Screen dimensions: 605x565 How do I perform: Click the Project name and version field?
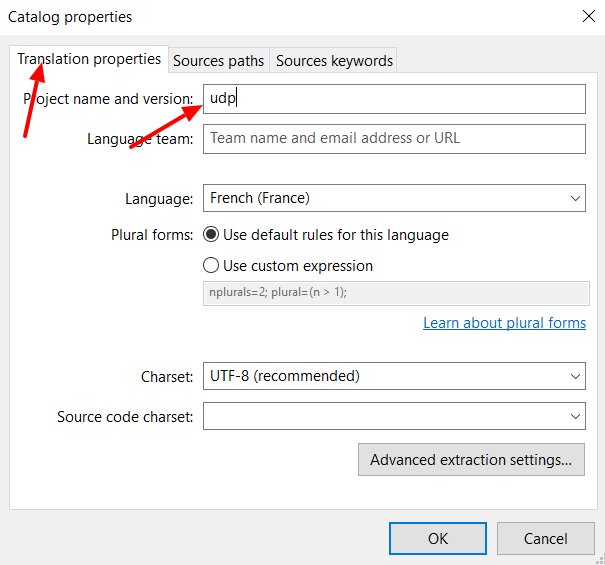pyautogui.click(x=394, y=99)
